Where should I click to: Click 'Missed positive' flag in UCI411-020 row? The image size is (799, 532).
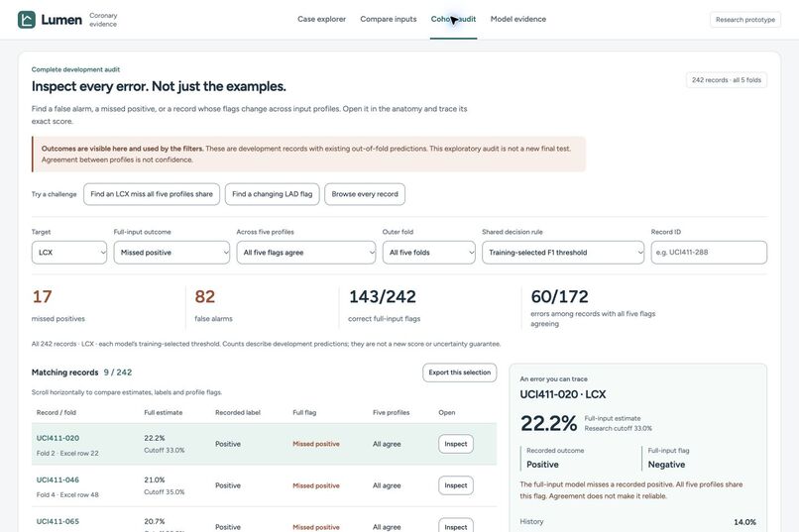point(316,444)
